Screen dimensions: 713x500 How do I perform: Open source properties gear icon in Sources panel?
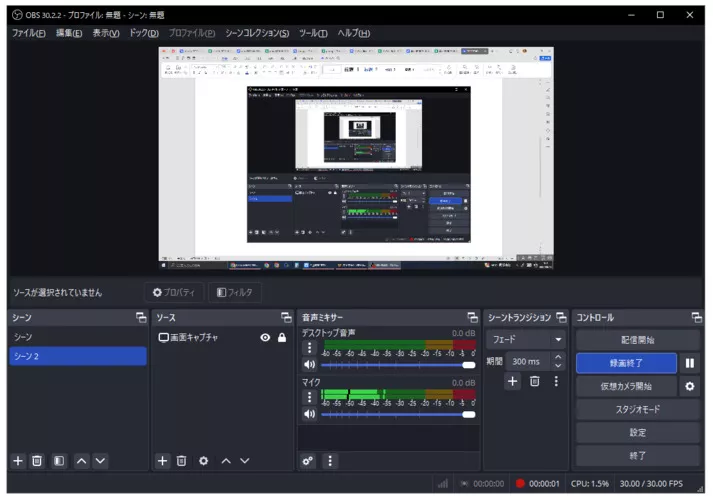click(x=203, y=461)
